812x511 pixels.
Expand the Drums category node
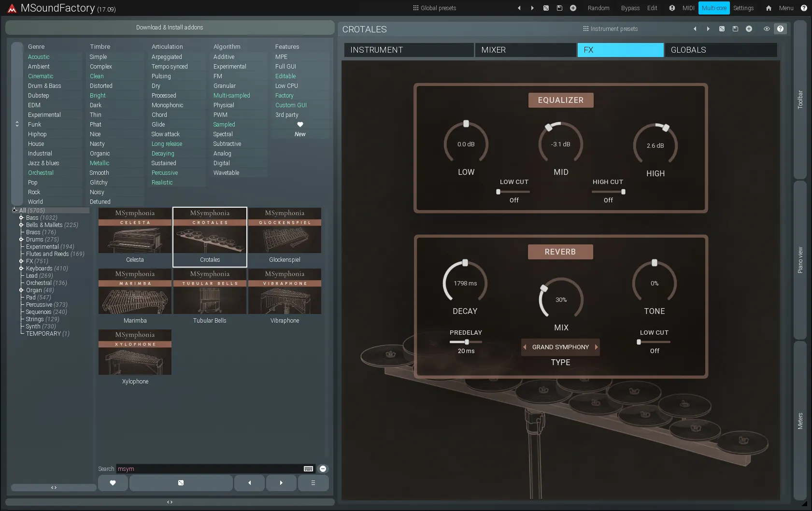21,240
